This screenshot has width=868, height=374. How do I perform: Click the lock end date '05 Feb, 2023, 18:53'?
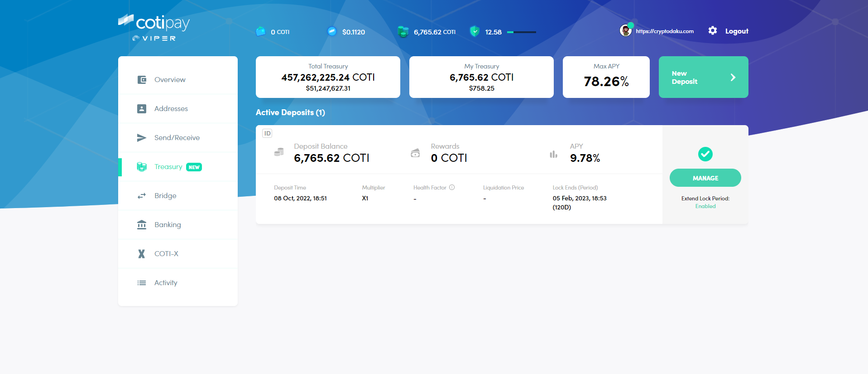(580, 199)
